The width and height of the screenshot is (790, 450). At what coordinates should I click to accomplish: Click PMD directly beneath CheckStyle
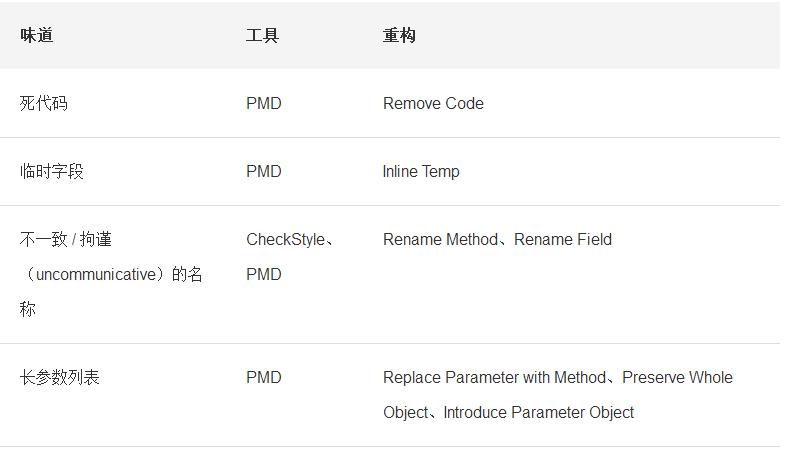coord(264,274)
